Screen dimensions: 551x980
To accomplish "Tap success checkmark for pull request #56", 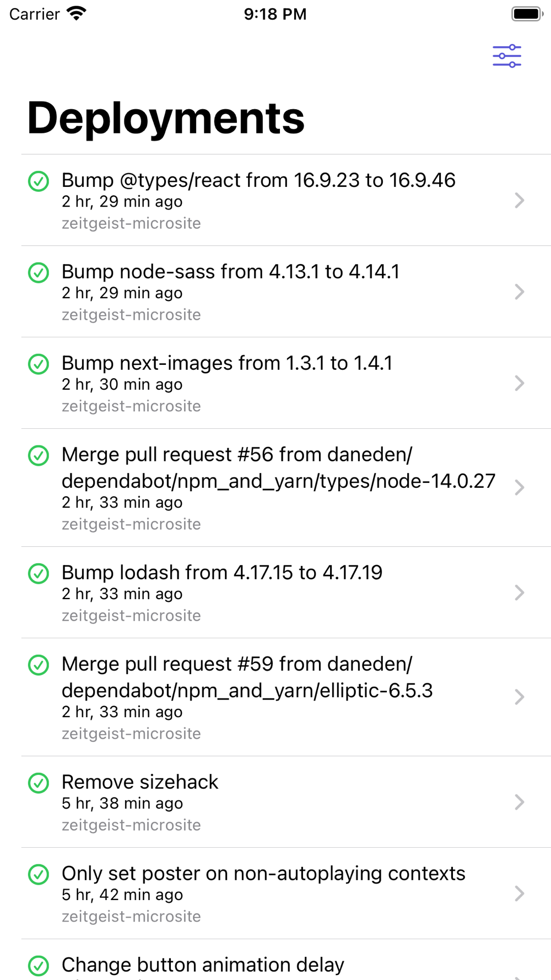I will click(39, 456).
